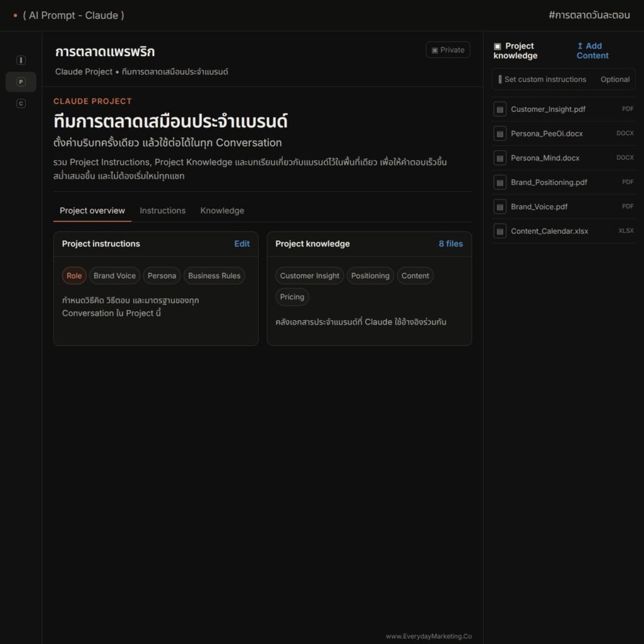Select the Persona tag chip

162,275
